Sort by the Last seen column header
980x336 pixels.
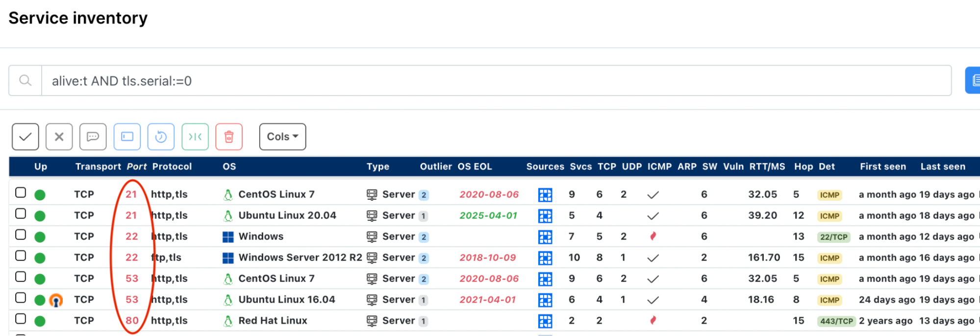943,167
